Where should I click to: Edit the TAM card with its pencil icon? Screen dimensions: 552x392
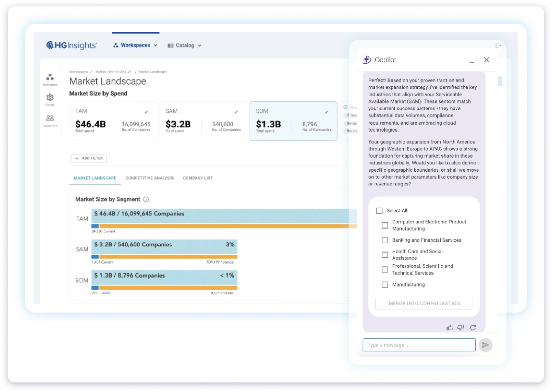pyautogui.click(x=146, y=112)
